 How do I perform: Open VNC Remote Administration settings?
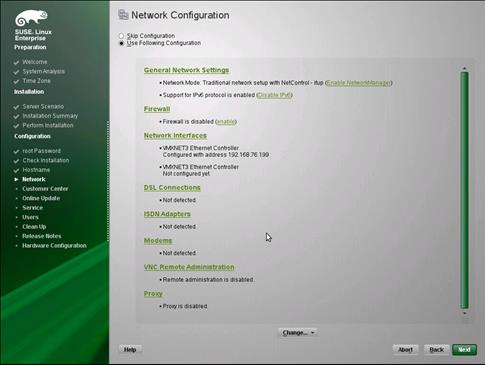[x=189, y=267]
